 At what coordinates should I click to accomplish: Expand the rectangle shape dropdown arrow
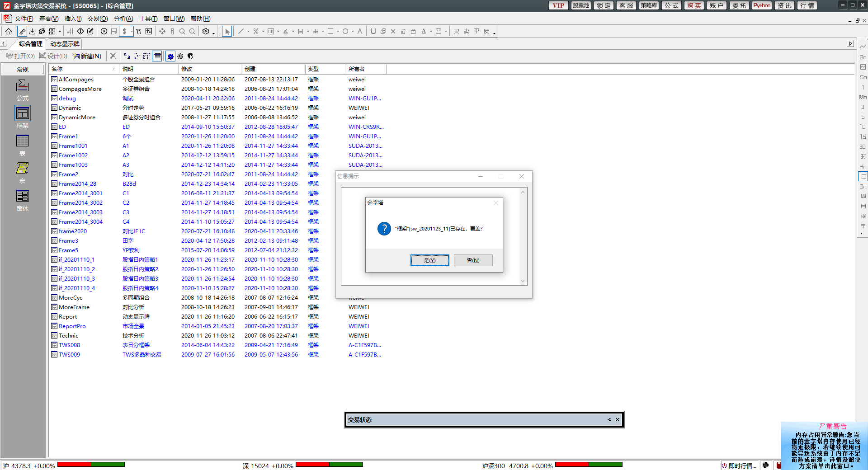pos(338,32)
